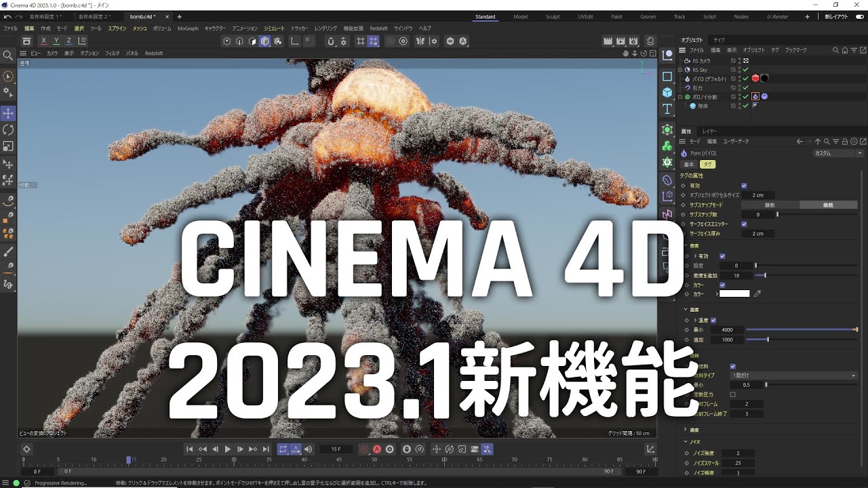Play the animation forward
The width and height of the screenshot is (868, 488).
point(228,449)
